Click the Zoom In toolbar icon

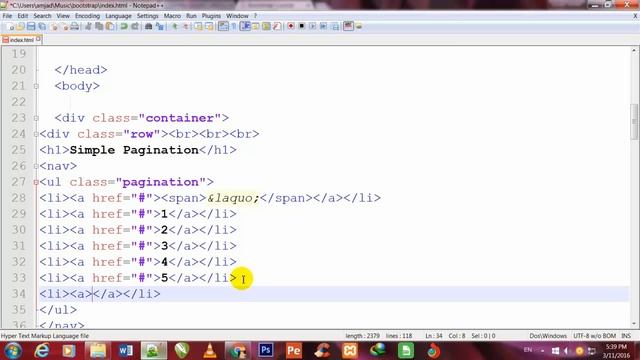[175, 27]
